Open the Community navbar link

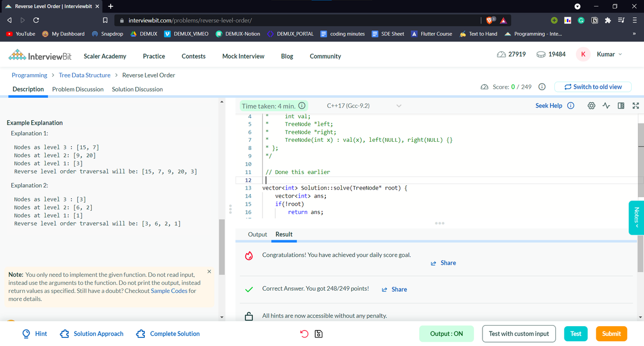pos(325,56)
